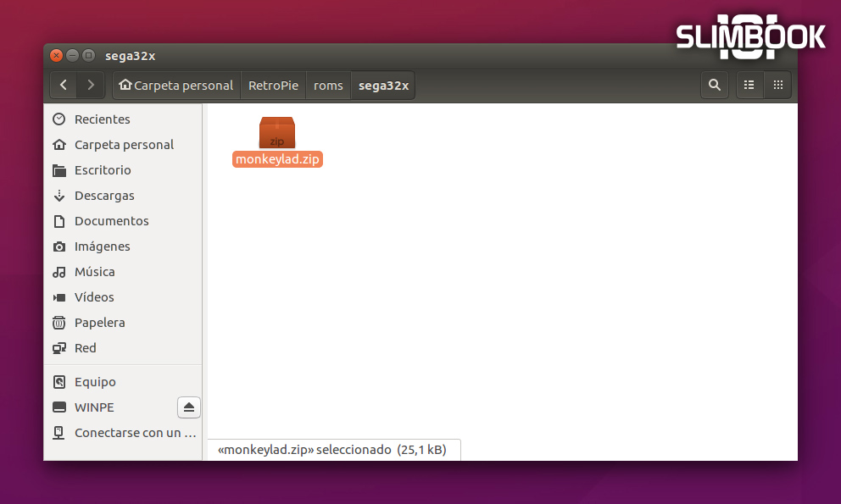This screenshot has width=841, height=504.
Task: Open Recientes in sidebar
Action: click(x=102, y=119)
